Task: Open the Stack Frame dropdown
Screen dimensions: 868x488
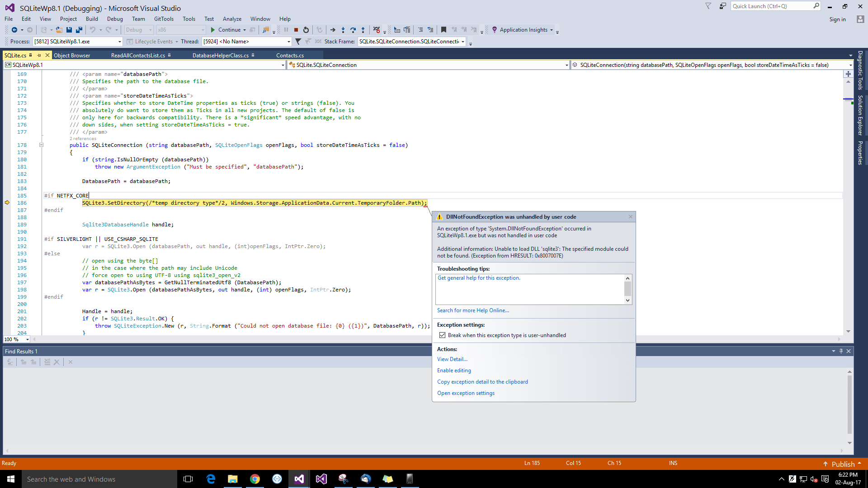Action: pos(463,42)
